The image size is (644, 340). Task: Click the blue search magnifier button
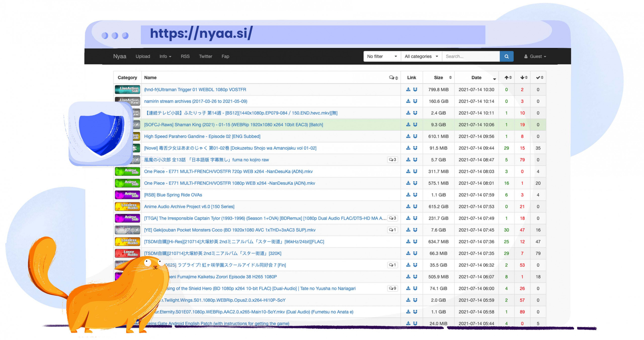[506, 56]
